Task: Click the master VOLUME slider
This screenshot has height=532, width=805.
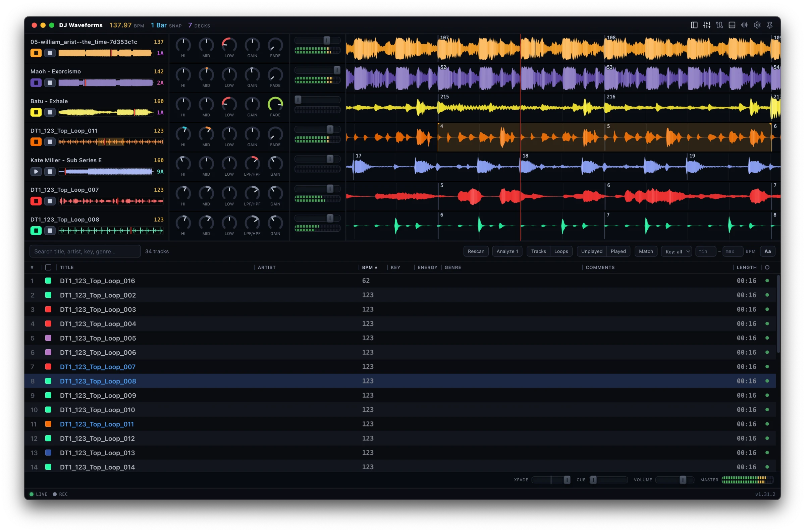Action: pyautogui.click(x=675, y=480)
